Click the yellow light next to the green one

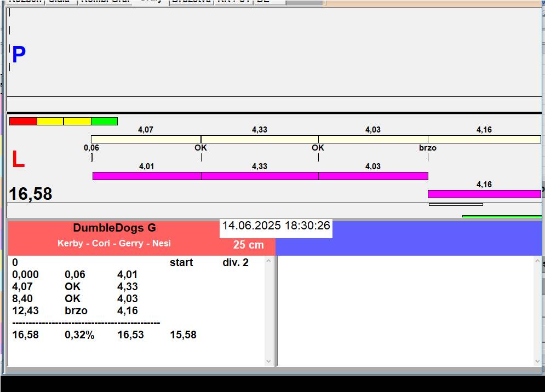(78, 122)
